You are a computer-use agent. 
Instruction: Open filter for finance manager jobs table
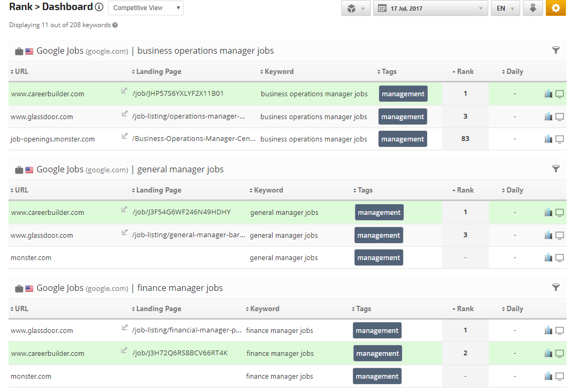[556, 287]
